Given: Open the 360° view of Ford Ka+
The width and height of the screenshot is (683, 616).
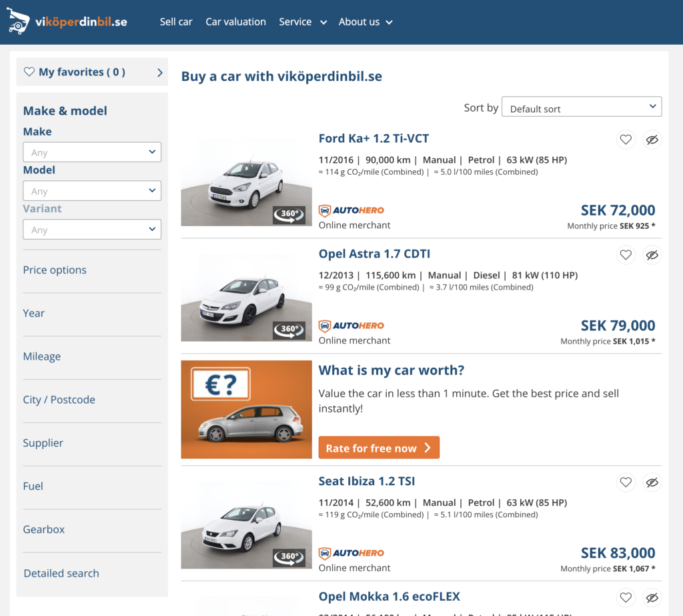Looking at the screenshot, I should click(x=289, y=215).
